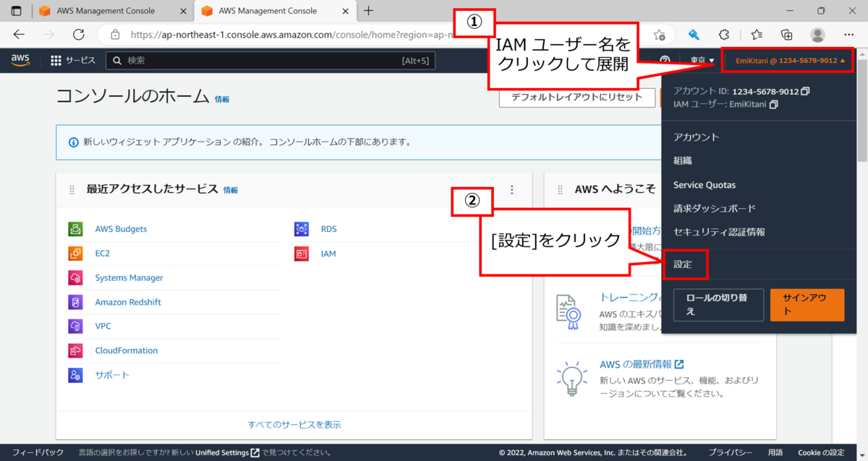Screen dimensions: 868x461
Task: Click the Amazon Redshift service icon
Action: tap(75, 302)
